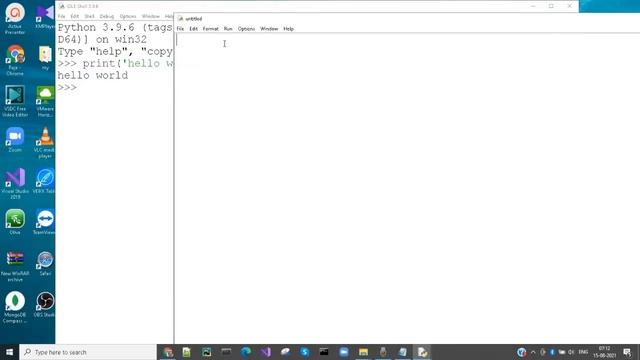Open the Command Prompt taskbar icon

324,352
